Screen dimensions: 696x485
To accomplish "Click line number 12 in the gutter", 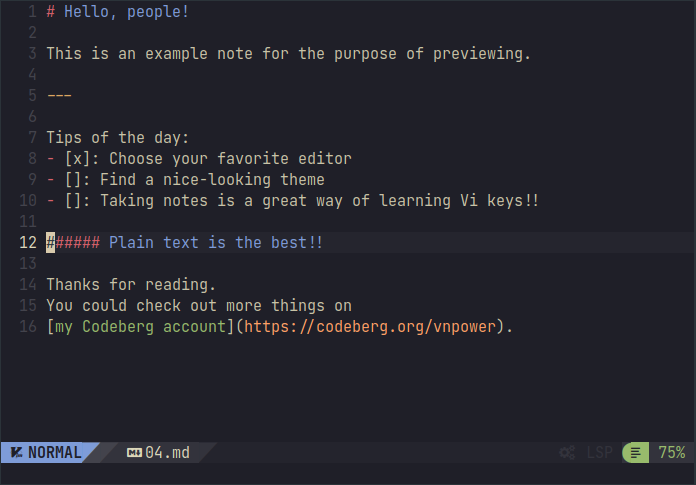I will [x=28, y=243].
